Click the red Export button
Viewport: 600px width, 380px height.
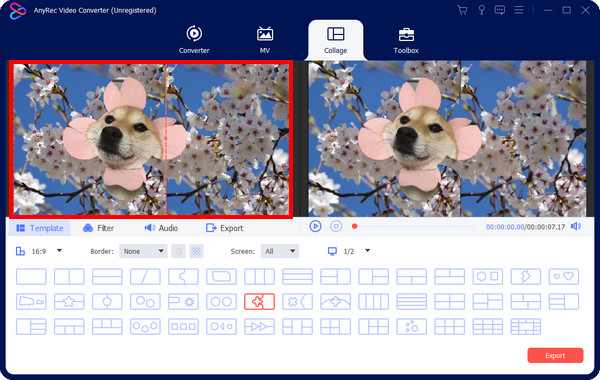pos(555,356)
